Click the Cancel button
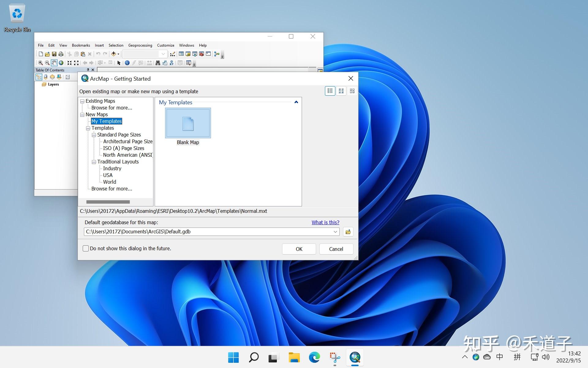588x368 pixels. (336, 249)
